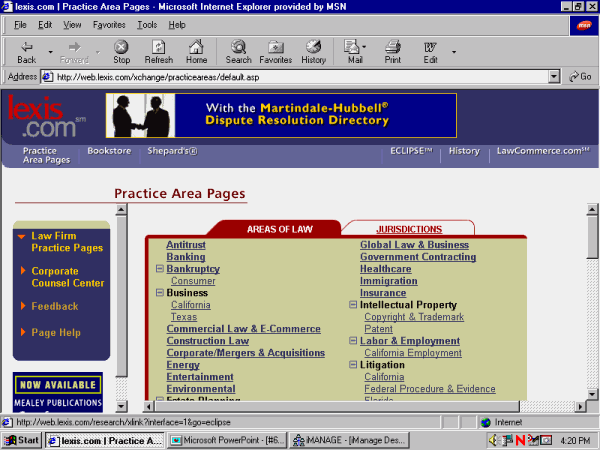The height and width of the screenshot is (450, 600).
Task: Click the Go button beside address bar
Action: pos(580,76)
